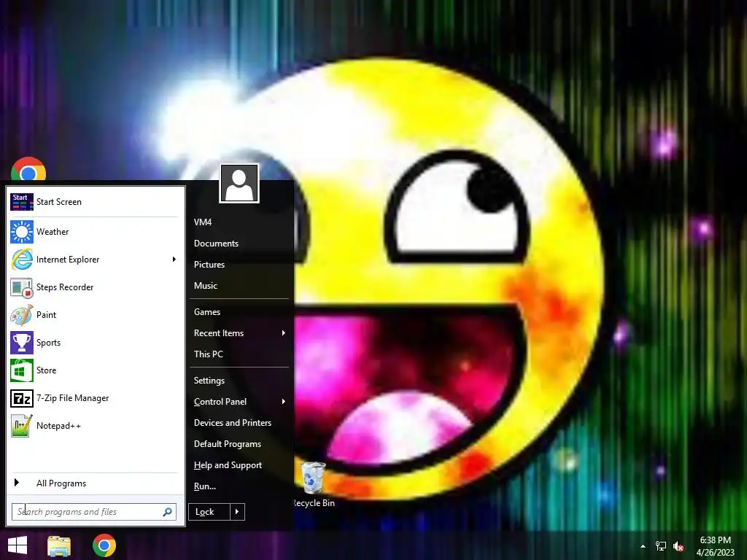Select the VM4 user folder
The image size is (747, 560).
tap(203, 222)
